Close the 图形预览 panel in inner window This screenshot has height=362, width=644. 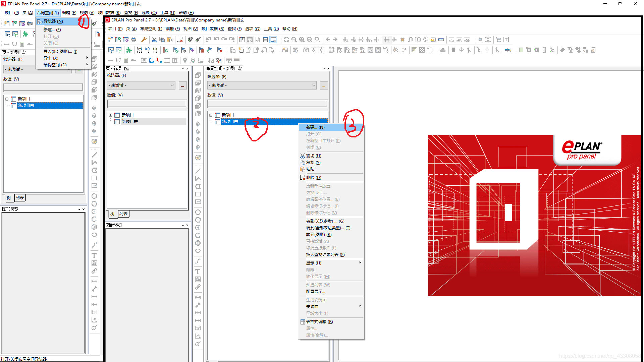[x=187, y=225]
